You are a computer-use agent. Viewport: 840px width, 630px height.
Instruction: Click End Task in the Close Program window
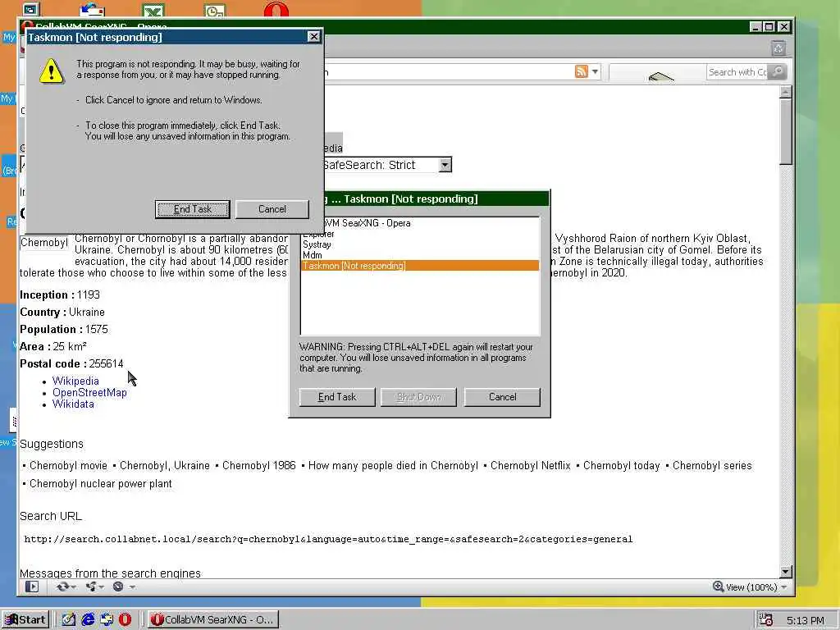337,397
